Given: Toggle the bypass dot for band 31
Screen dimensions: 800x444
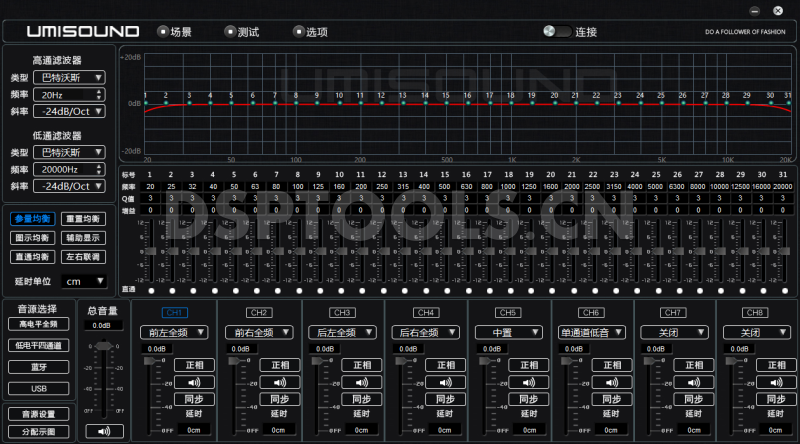Looking at the screenshot, I should [x=785, y=291].
